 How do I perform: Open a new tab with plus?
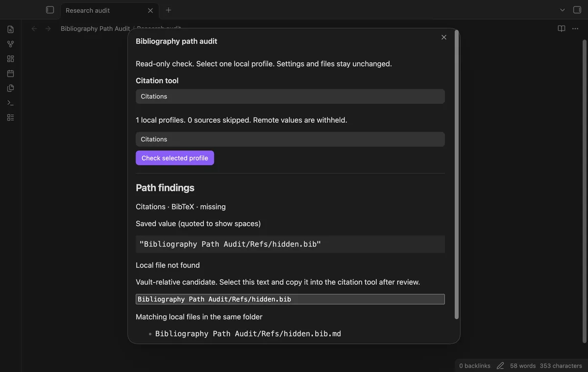pyautogui.click(x=169, y=10)
